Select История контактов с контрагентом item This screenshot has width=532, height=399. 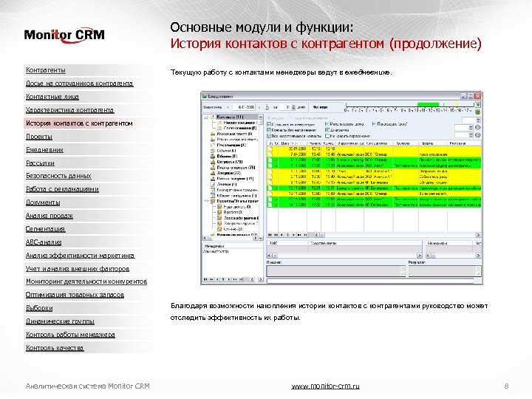[79, 123]
